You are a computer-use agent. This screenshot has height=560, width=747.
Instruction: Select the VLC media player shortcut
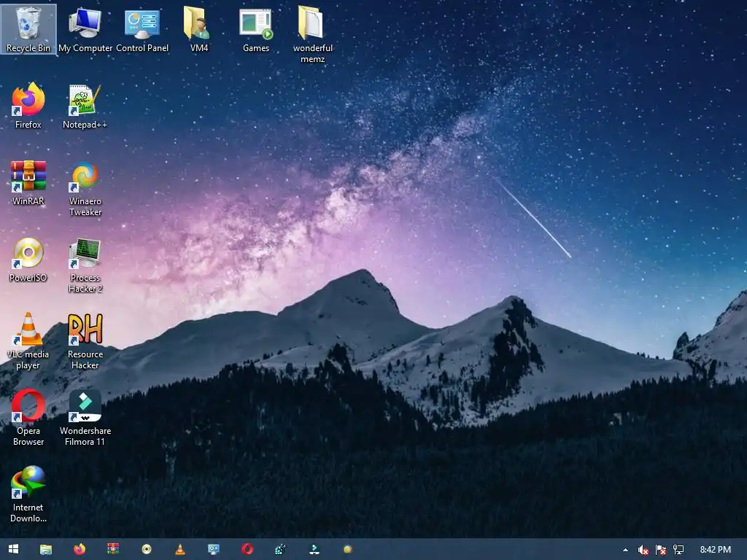point(28,341)
